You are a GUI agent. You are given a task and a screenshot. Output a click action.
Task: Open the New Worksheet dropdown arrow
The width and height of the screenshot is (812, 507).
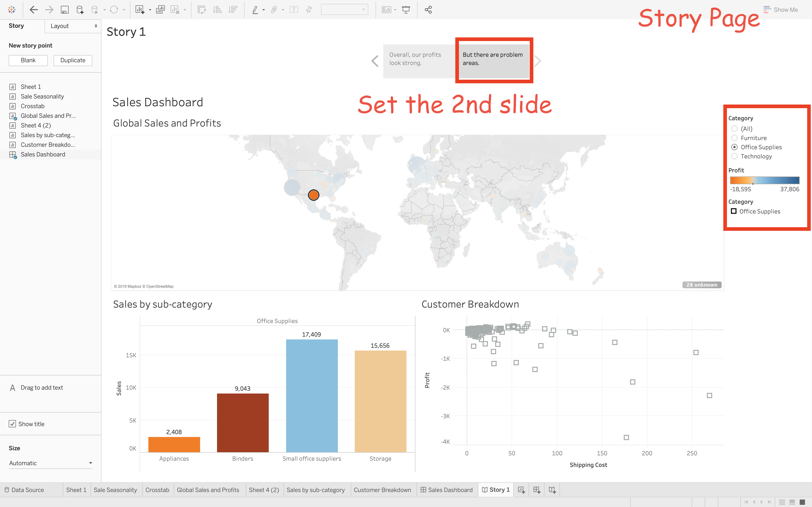(x=150, y=10)
